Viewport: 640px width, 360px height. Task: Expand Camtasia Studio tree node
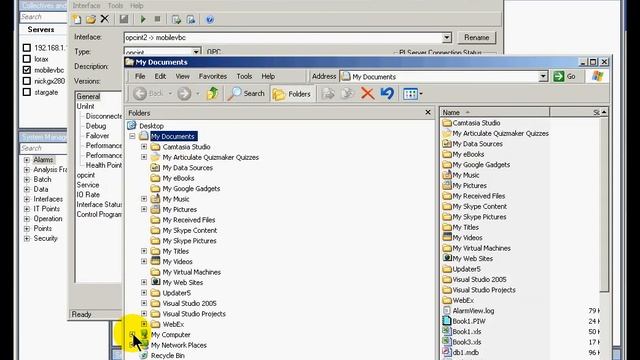144,147
